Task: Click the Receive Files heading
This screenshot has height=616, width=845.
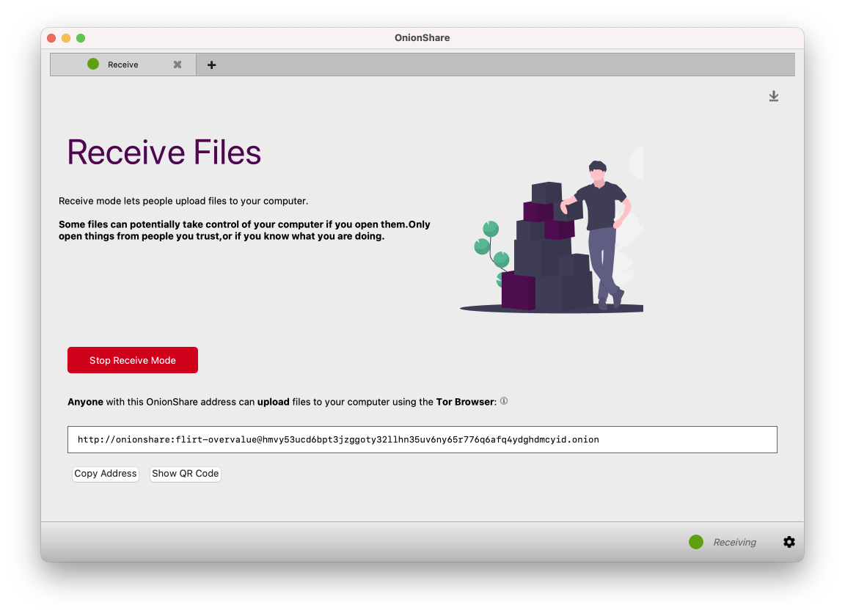Action: tap(164, 153)
